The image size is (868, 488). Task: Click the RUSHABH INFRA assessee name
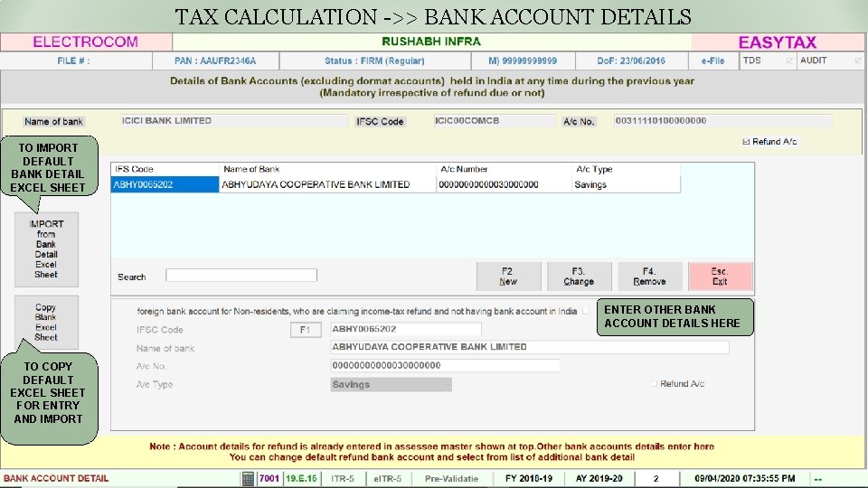pos(431,42)
